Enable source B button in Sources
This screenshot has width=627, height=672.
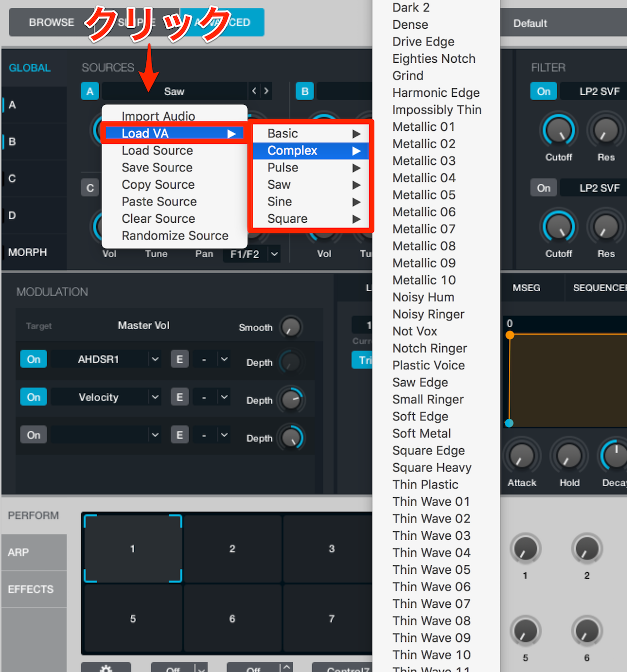[x=305, y=91]
